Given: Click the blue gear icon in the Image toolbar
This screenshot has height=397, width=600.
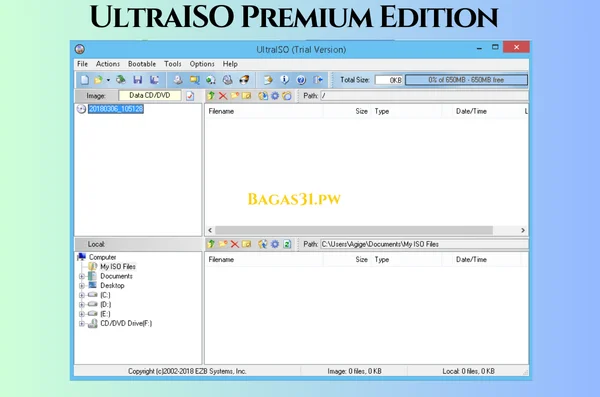Looking at the screenshot, I should click(x=275, y=96).
